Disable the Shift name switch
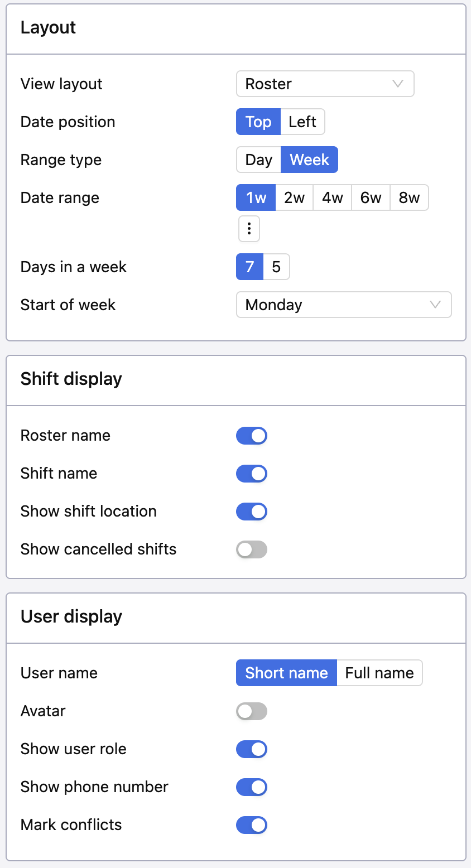The height and width of the screenshot is (868, 471). [252, 474]
